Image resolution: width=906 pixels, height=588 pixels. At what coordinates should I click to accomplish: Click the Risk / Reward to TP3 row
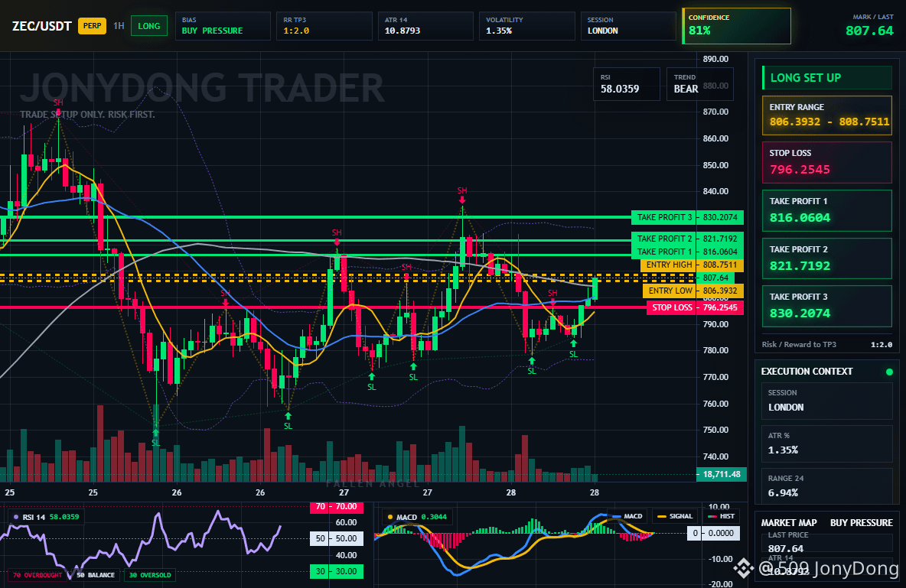[x=827, y=344]
